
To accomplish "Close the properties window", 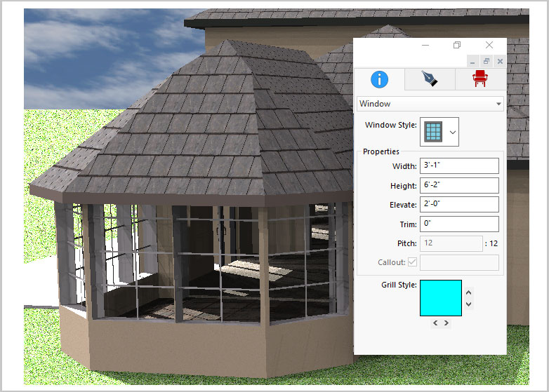I will [x=489, y=45].
